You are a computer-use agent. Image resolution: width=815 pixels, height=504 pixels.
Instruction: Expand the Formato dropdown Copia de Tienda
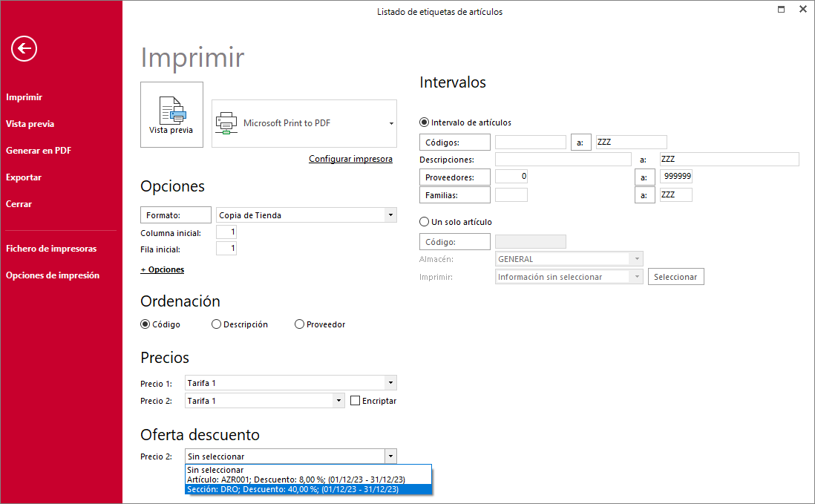[x=391, y=215]
